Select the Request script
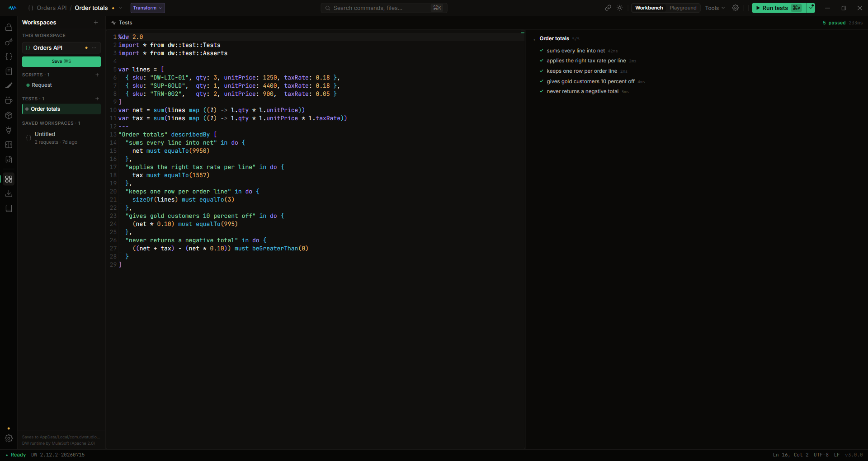 61,85
